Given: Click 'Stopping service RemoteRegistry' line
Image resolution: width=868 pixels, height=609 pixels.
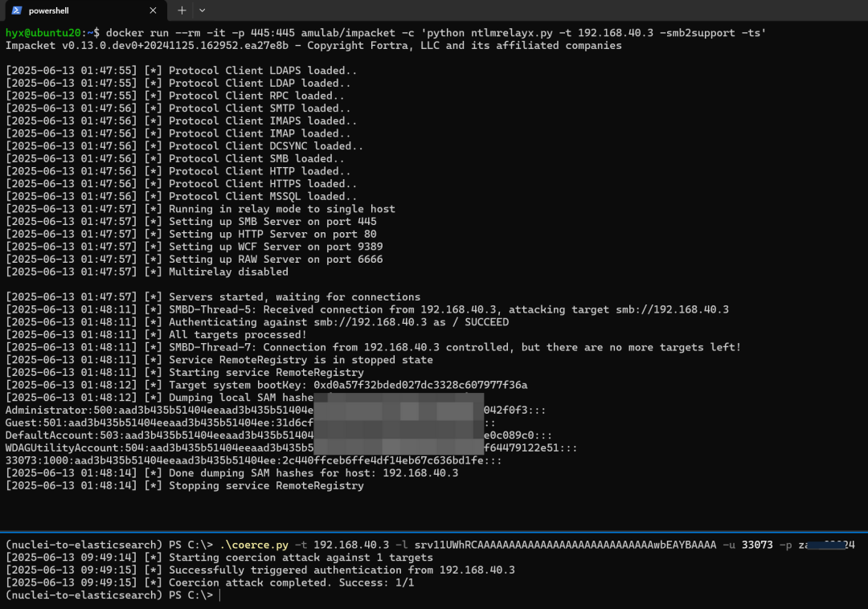Looking at the screenshot, I should (x=185, y=485).
